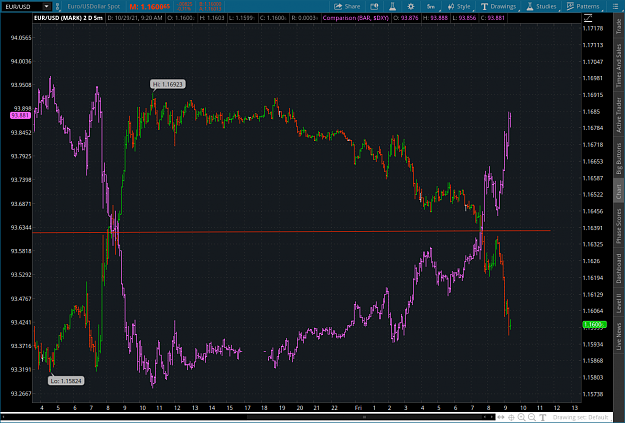Open the Trade side tab

tap(619, 26)
